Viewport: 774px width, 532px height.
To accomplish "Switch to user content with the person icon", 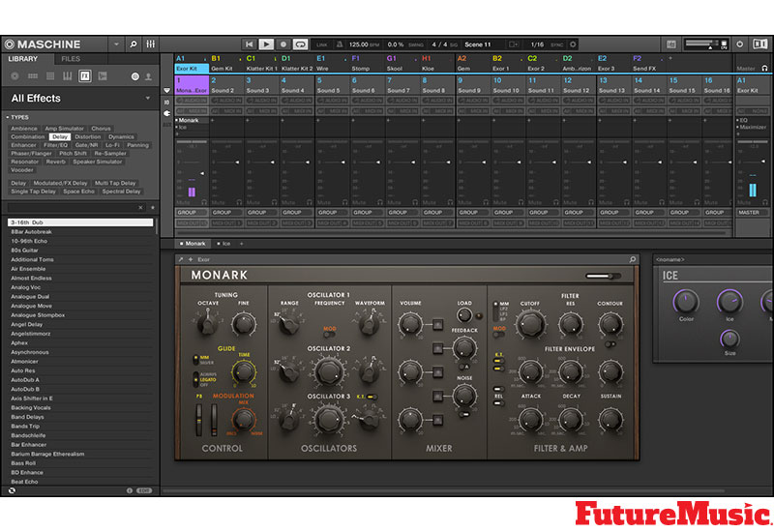I will click(x=148, y=76).
